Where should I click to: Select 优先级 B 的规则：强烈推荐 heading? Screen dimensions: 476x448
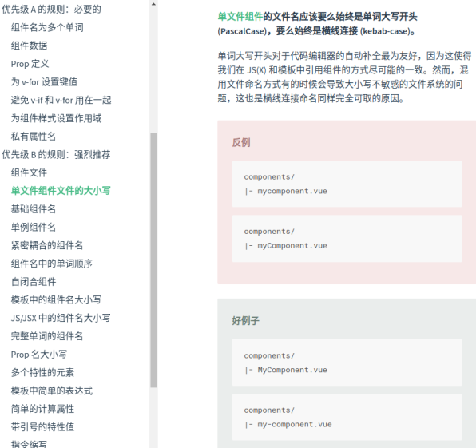point(56,154)
